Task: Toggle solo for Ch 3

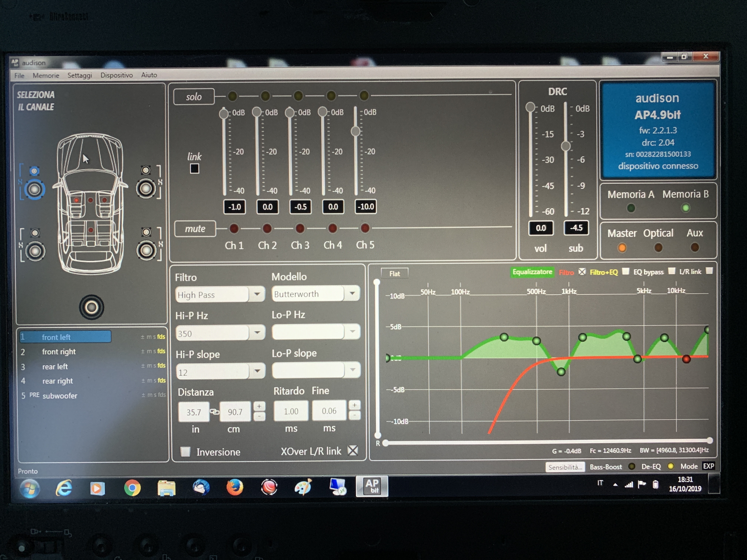Action: click(x=298, y=96)
